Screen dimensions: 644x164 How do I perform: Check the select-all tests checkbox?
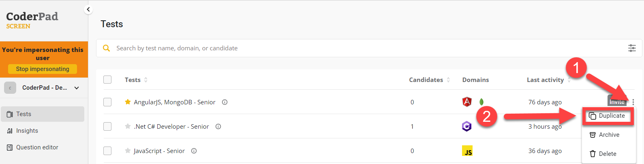coord(107,80)
